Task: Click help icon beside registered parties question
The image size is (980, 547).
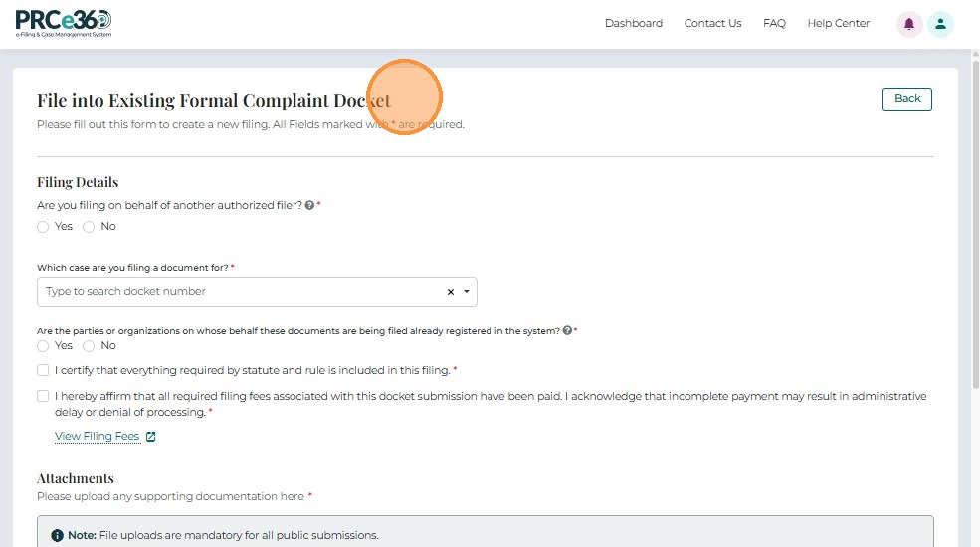Action: (x=567, y=330)
